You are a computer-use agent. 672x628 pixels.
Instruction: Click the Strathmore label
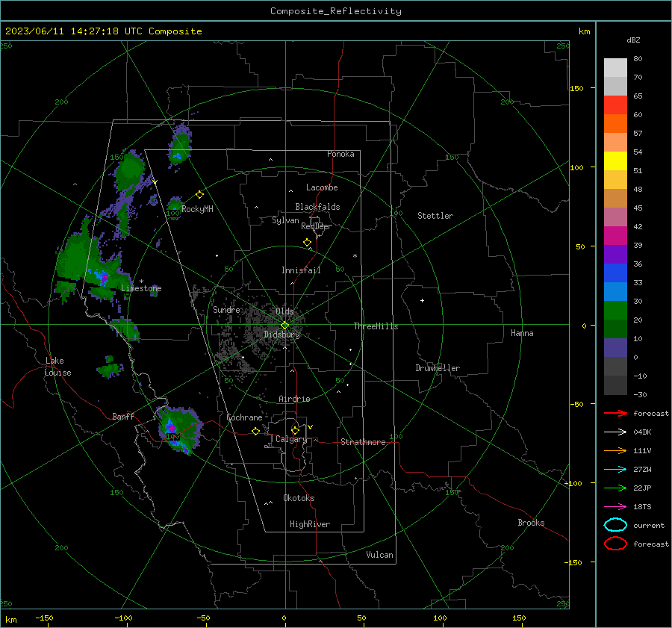coord(363,442)
